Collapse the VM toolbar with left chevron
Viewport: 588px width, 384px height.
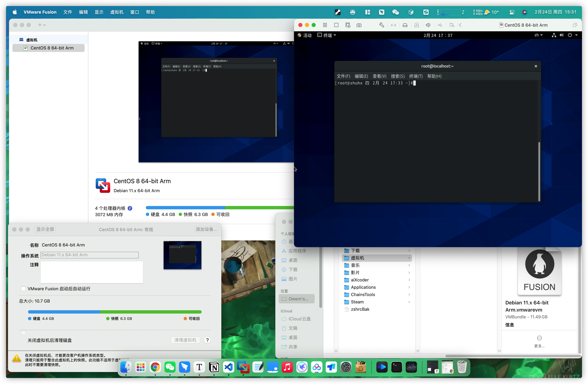(x=460, y=25)
